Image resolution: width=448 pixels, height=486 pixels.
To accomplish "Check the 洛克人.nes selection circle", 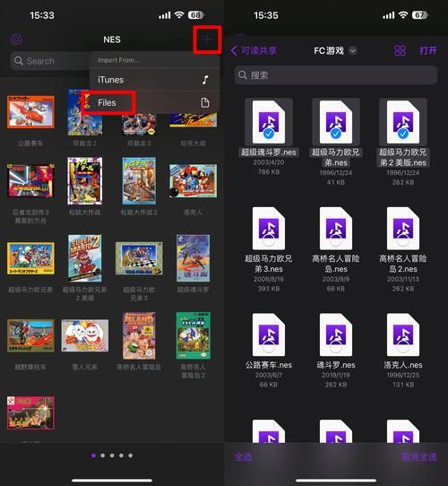I will (x=403, y=347).
